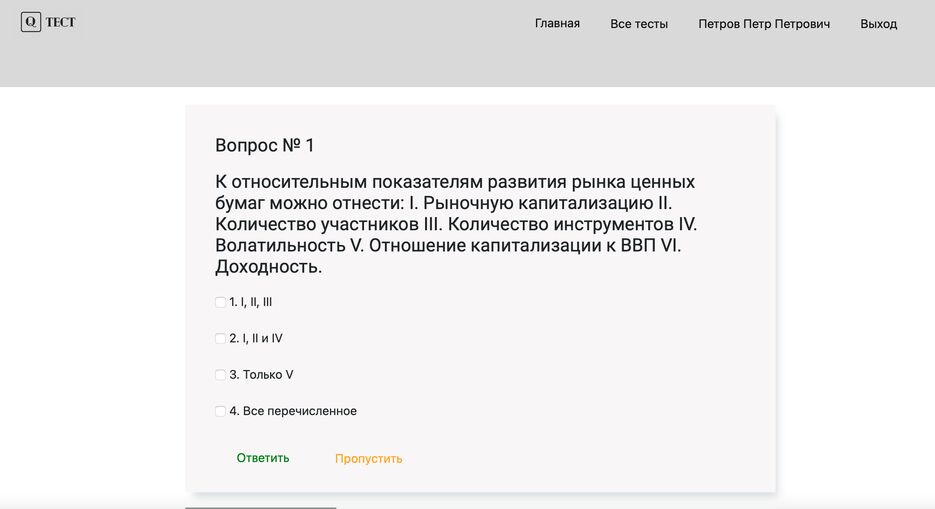The height and width of the screenshot is (509, 935).
Task: Click the label text "2. I, II и IV"
Action: pyautogui.click(x=256, y=338)
